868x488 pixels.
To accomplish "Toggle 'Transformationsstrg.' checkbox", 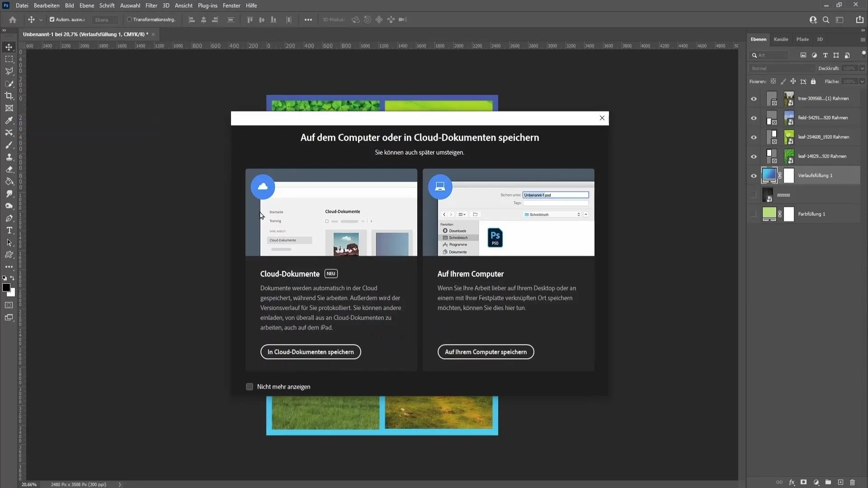I will pyautogui.click(x=129, y=19).
